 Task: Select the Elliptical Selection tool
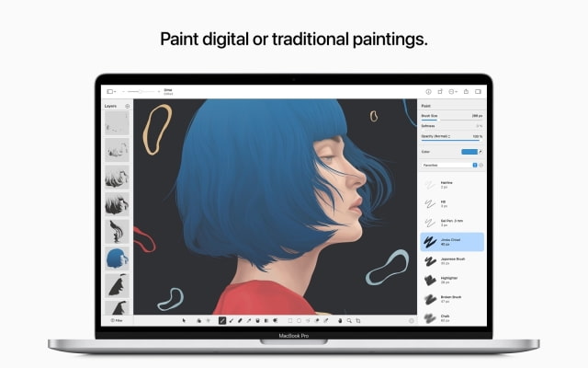[x=299, y=321]
